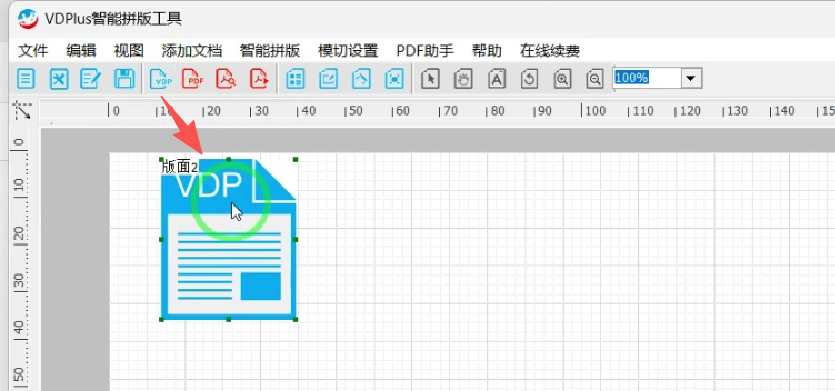Click the blue grid layout imposition icon
This screenshot has width=835, height=391.
tap(295, 79)
